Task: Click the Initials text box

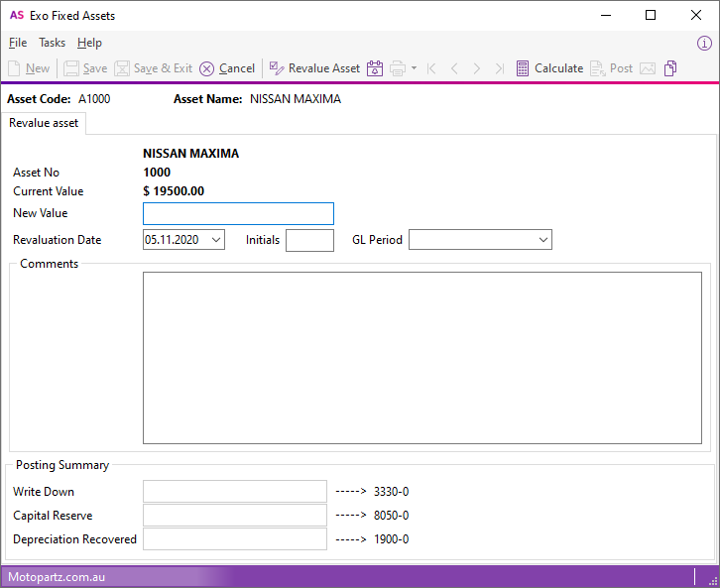Action: point(309,240)
